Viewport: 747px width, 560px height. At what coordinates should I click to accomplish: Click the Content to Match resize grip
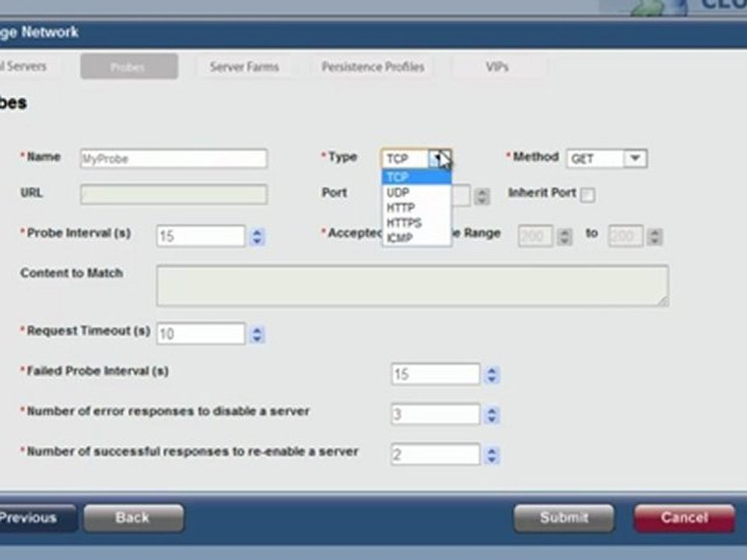coord(664,301)
